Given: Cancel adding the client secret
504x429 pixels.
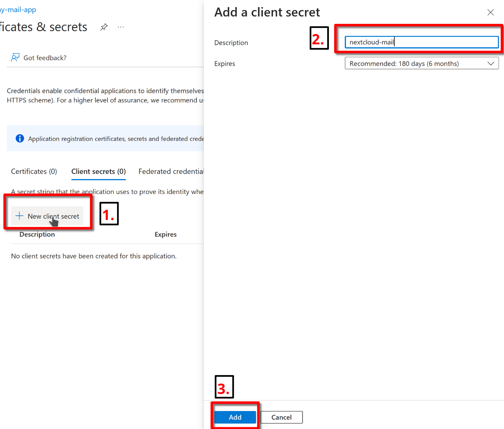Looking at the screenshot, I should (281, 417).
